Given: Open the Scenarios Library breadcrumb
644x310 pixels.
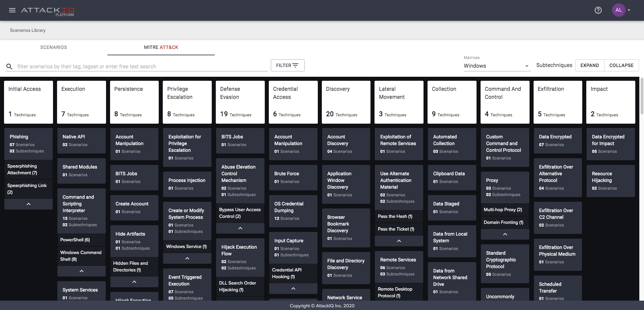Looking at the screenshot, I should [28, 30].
